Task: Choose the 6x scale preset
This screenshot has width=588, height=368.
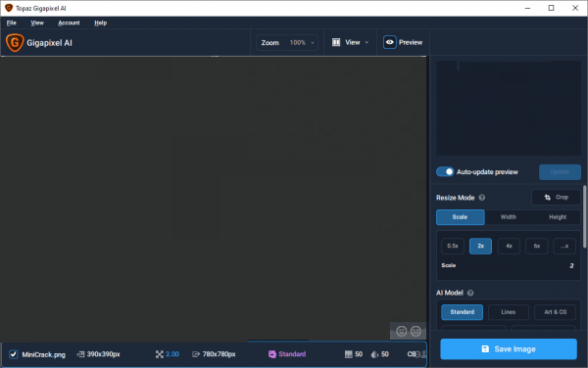Action: 537,246
